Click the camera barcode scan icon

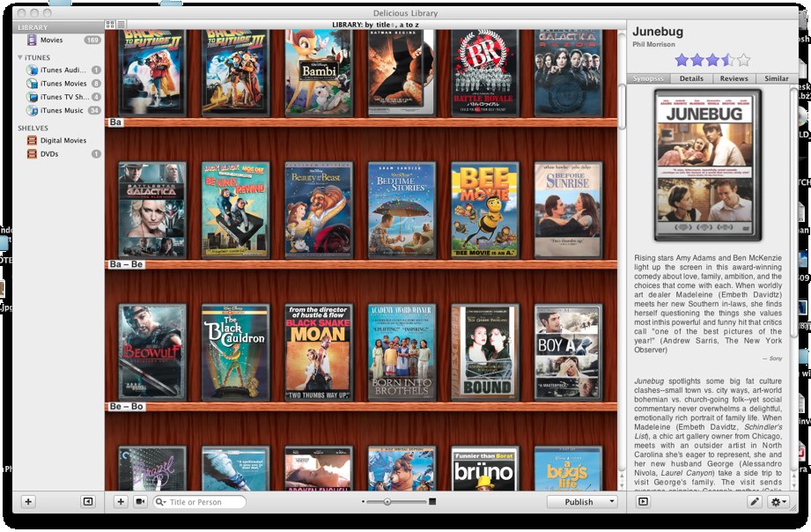140,501
